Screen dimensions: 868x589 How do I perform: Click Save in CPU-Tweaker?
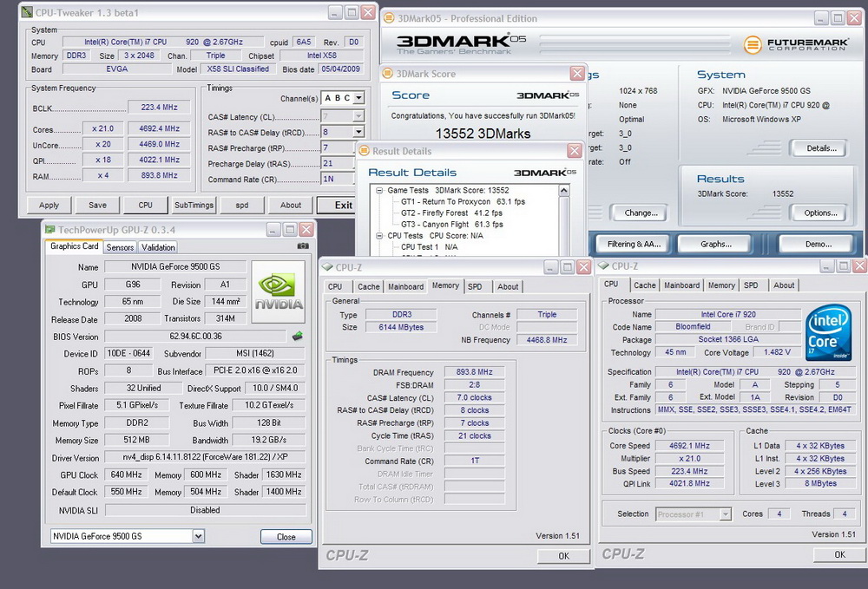point(97,206)
